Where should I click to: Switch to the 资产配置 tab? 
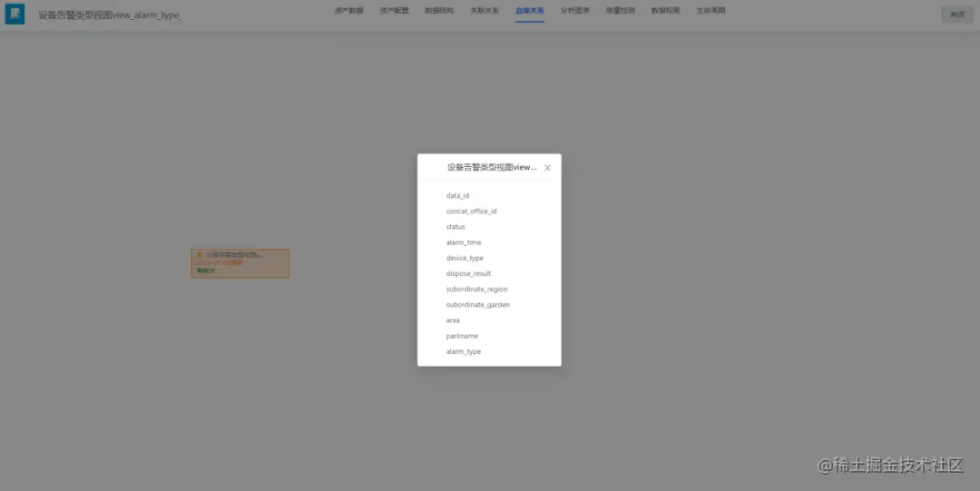[x=395, y=11]
